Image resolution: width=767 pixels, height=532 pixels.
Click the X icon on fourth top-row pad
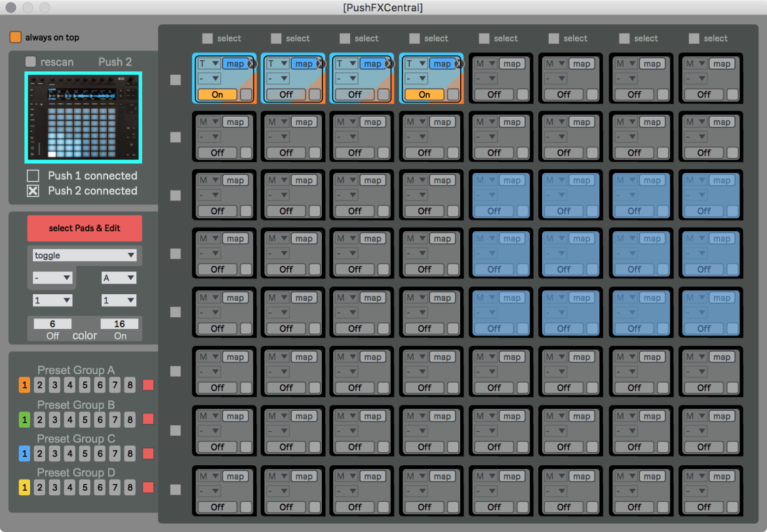point(460,64)
